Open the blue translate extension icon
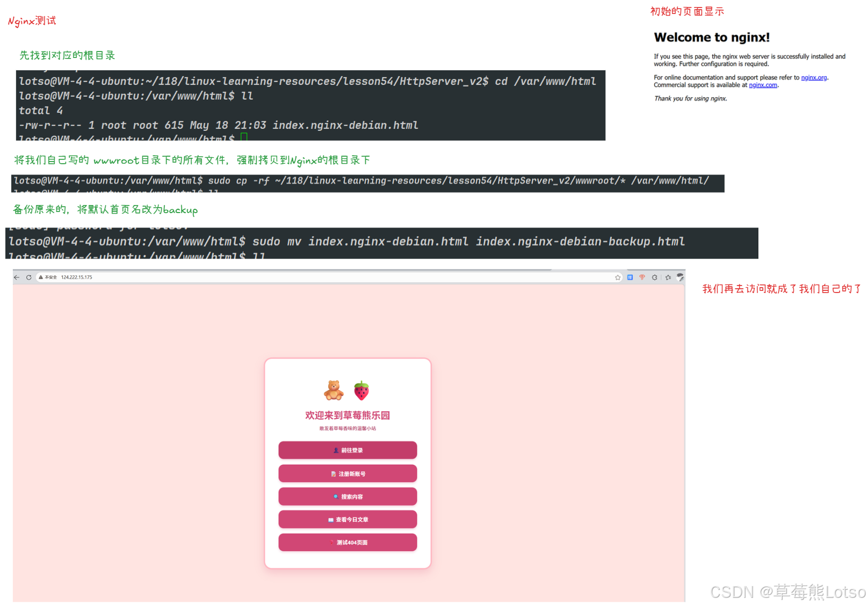 click(x=630, y=277)
